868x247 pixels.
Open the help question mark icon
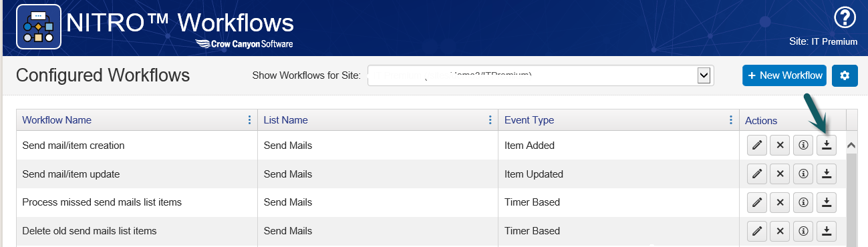click(845, 17)
